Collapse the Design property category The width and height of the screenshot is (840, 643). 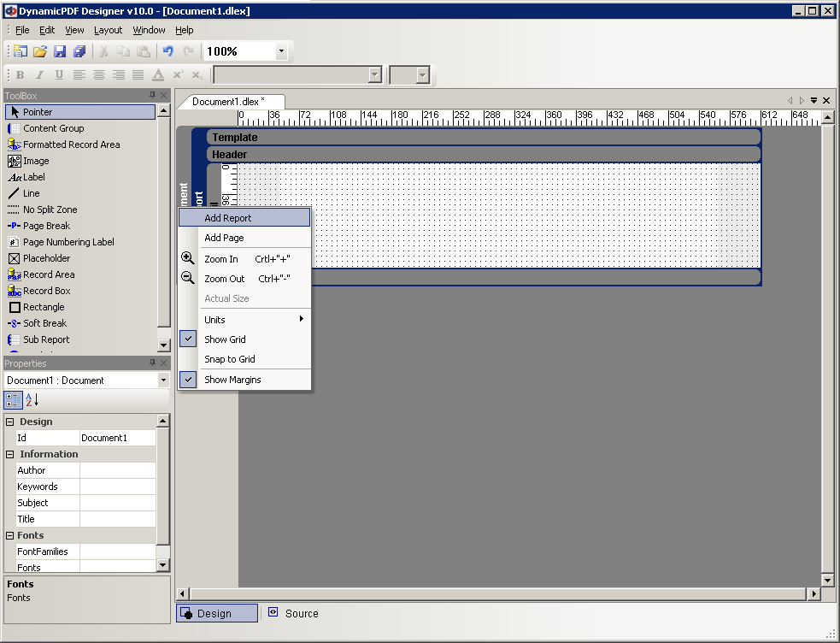9,422
